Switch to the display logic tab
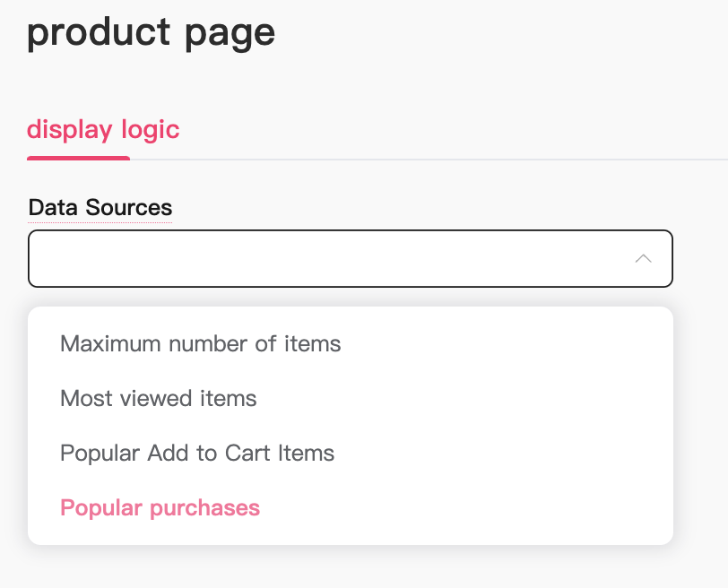 click(x=103, y=129)
